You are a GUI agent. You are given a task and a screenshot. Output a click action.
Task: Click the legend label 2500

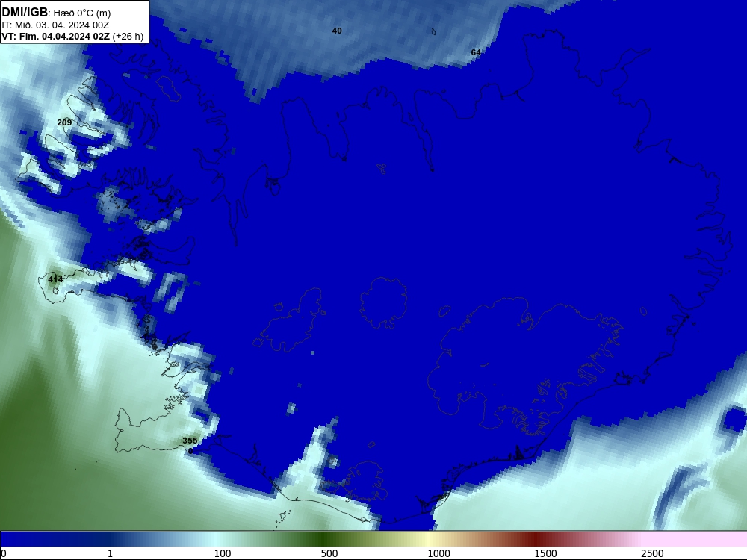[652, 553]
